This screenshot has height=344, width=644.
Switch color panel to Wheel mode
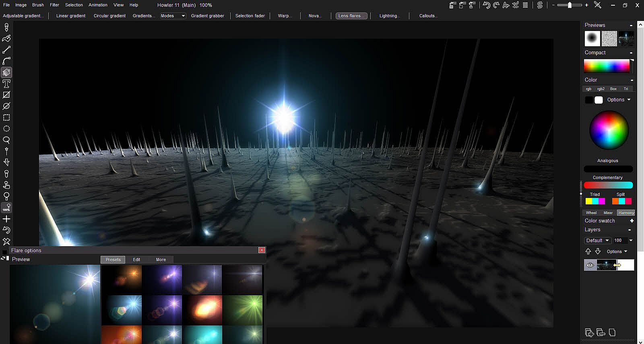coord(591,212)
